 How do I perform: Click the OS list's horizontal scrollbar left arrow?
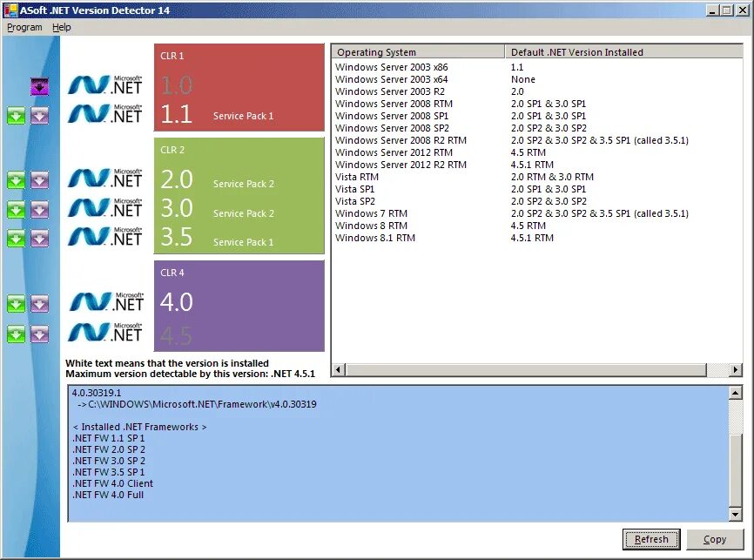pyautogui.click(x=339, y=369)
